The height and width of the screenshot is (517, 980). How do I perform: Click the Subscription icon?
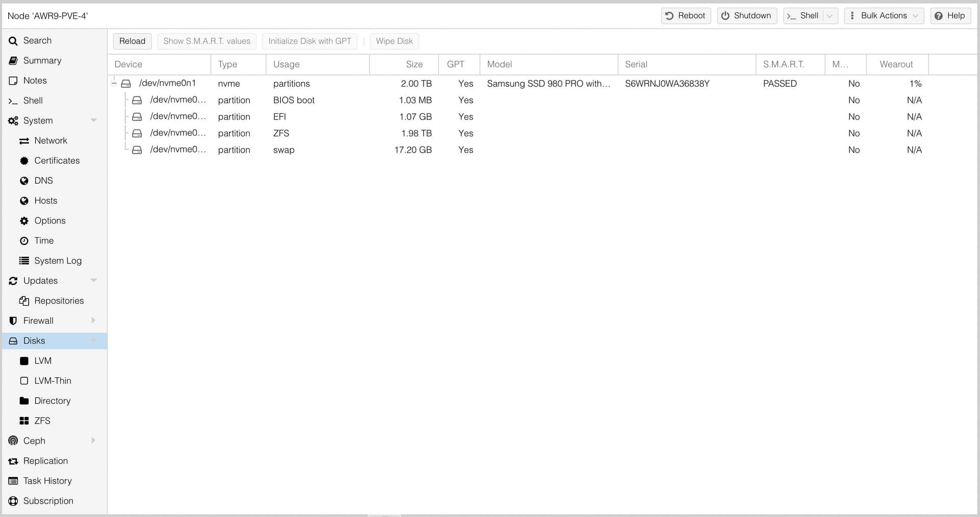pos(13,501)
